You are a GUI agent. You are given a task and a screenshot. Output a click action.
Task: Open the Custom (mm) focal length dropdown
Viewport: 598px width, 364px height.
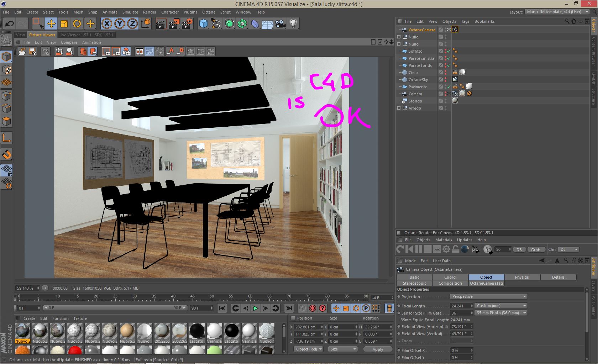tap(501, 306)
